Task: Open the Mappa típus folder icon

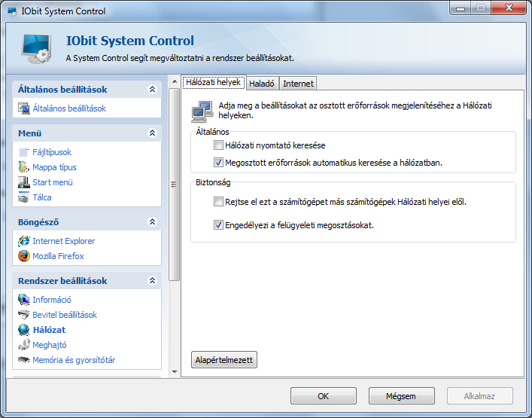Action: (x=24, y=167)
